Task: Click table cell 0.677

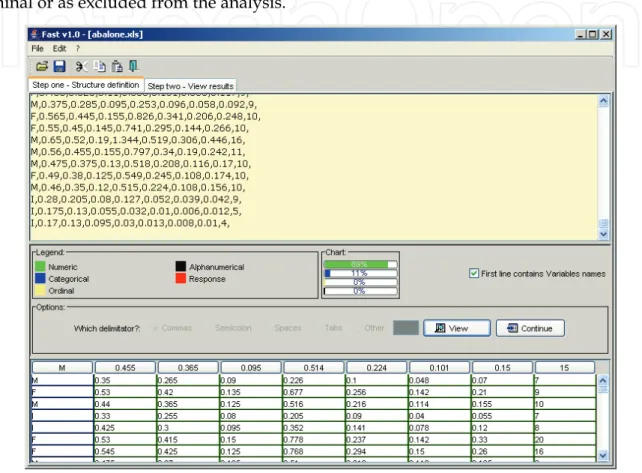Action: [314, 392]
